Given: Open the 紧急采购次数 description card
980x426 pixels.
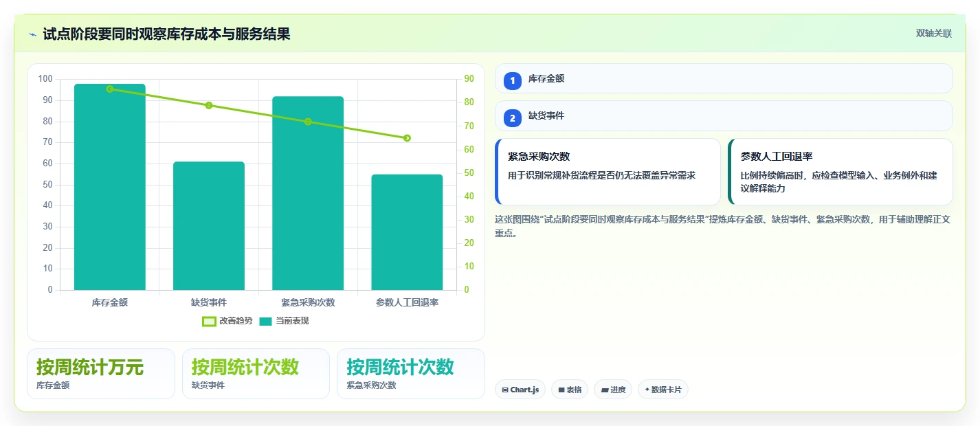Looking at the screenshot, I should [608, 172].
